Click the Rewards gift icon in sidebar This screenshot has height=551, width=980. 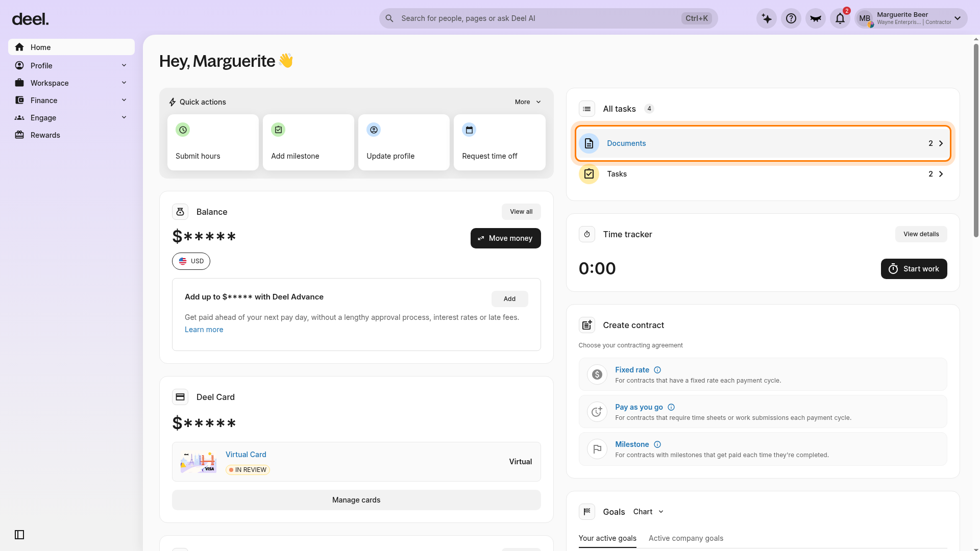pyautogui.click(x=19, y=135)
